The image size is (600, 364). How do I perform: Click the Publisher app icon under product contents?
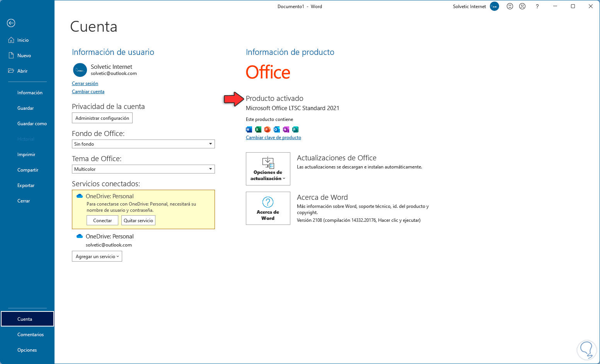[x=295, y=129]
